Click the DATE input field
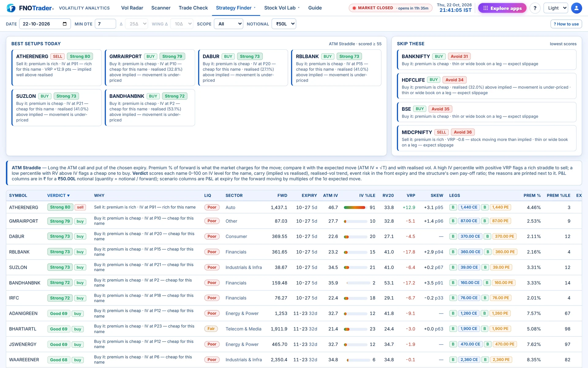The image size is (588, 368). (45, 24)
